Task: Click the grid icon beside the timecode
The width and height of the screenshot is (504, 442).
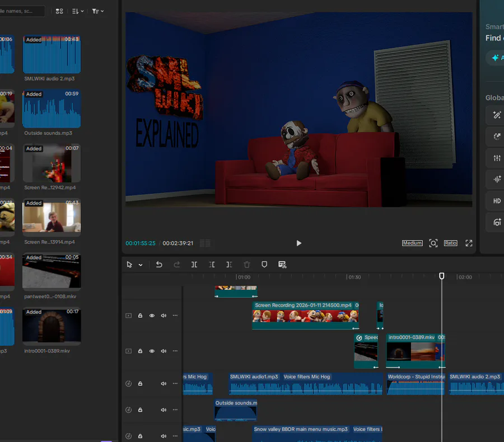Action: [x=205, y=243]
